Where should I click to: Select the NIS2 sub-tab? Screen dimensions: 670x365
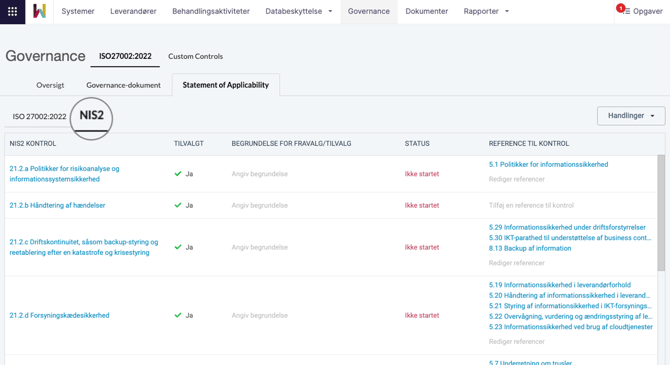coord(91,115)
